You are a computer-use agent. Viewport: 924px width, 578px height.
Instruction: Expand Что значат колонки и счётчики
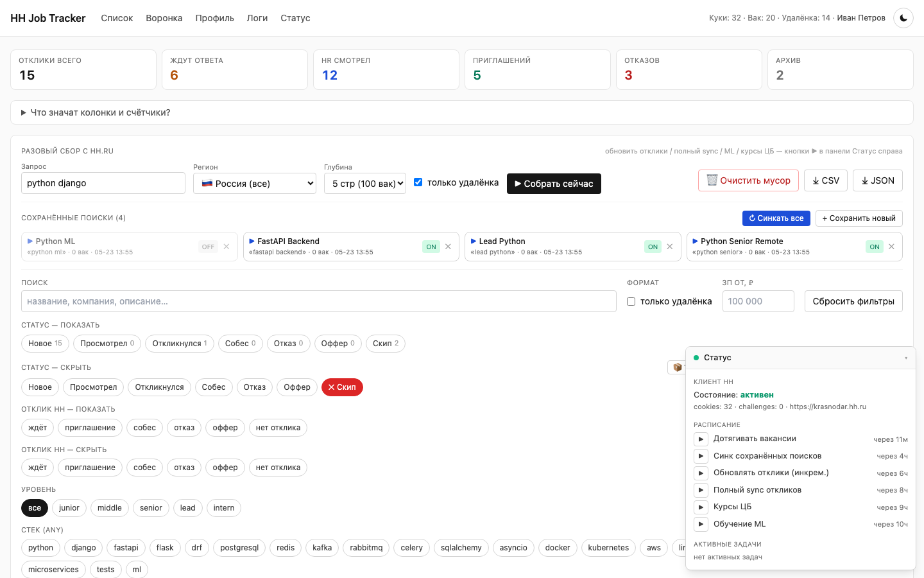click(x=462, y=112)
